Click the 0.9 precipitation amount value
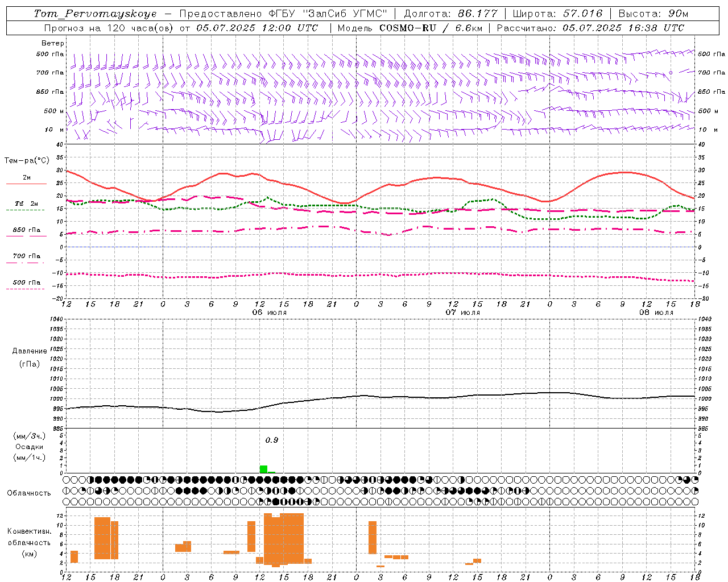The width and height of the screenshot is (728, 582). point(272,440)
